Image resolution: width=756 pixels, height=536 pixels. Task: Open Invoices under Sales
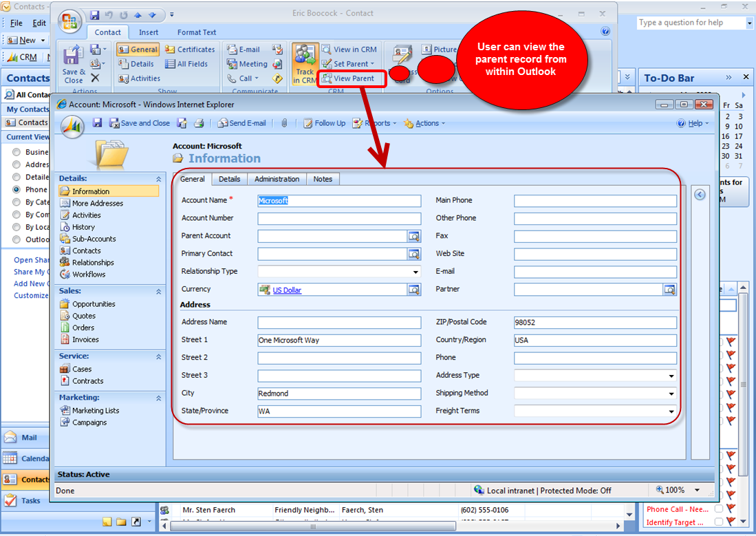pos(85,340)
